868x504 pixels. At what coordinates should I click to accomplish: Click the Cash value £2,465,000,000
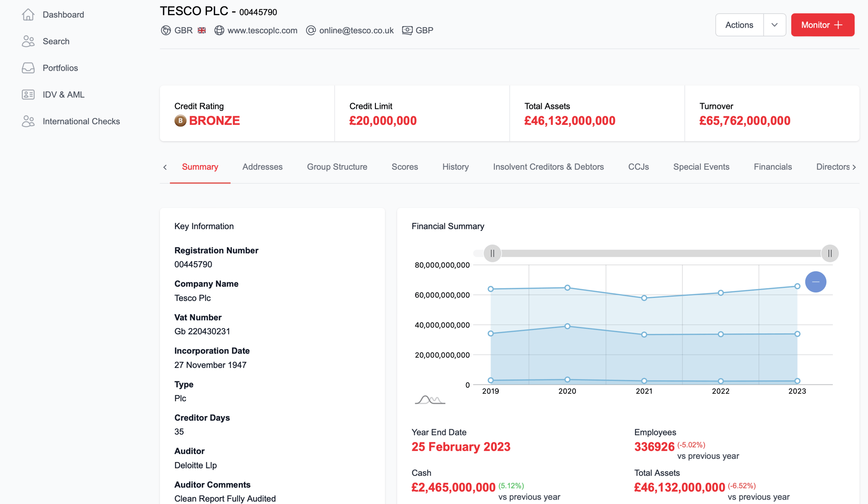[454, 488]
